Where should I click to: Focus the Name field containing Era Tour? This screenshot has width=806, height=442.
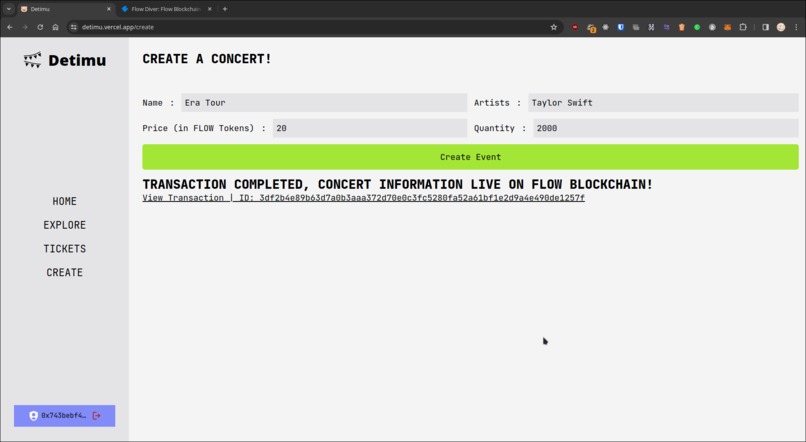[x=324, y=103]
